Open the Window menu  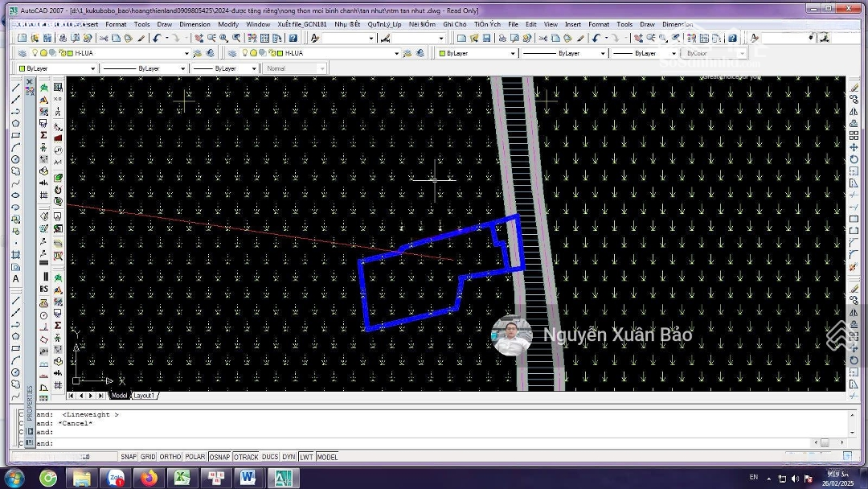coord(258,24)
